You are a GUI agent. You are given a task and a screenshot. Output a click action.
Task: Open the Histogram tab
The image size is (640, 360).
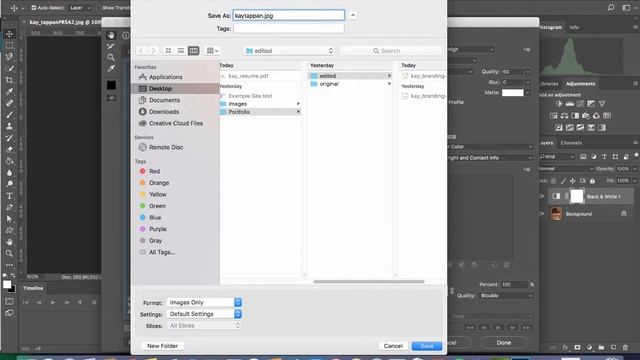(551, 27)
